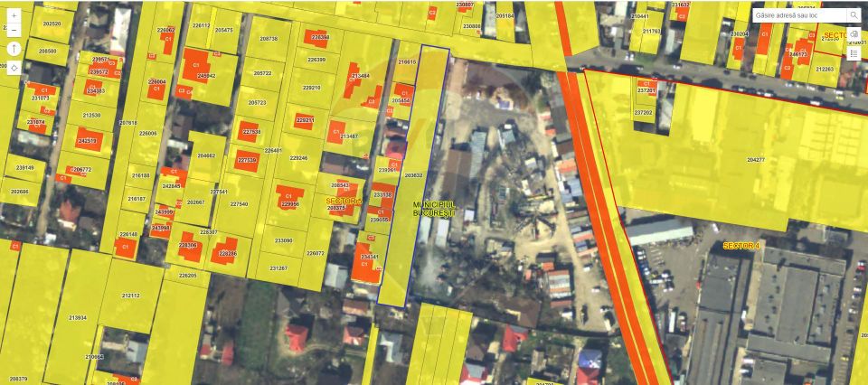Select parcel 233138
Viewport: 868px width, 385px height.
point(382,194)
